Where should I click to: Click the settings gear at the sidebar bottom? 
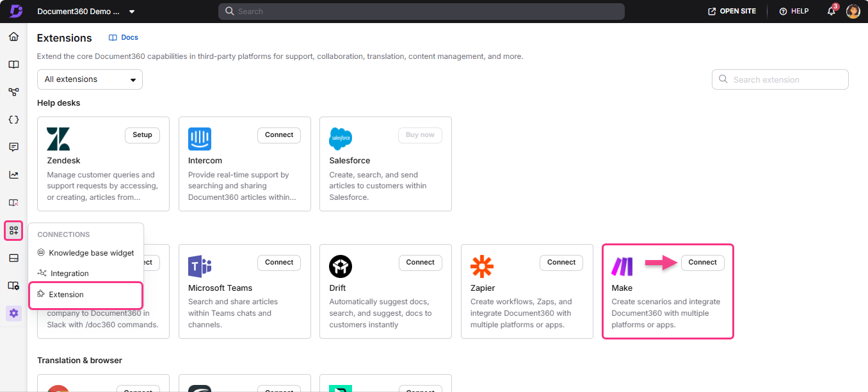[13, 313]
